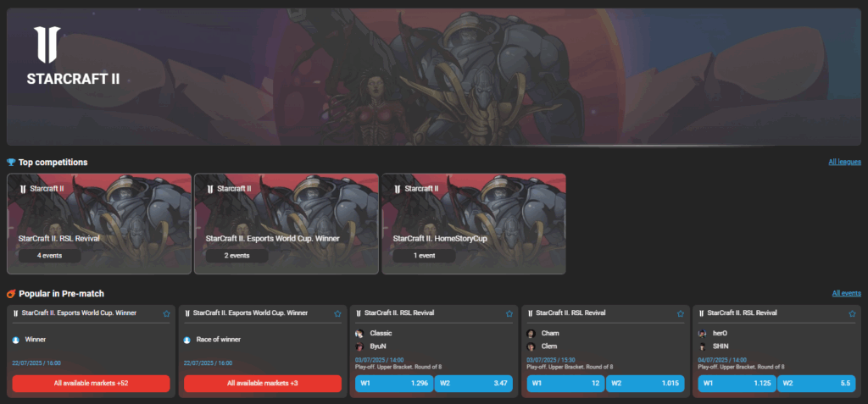Screen dimensions: 868x404
Task: Click the blue icon next to Winner
Action: click(x=16, y=340)
